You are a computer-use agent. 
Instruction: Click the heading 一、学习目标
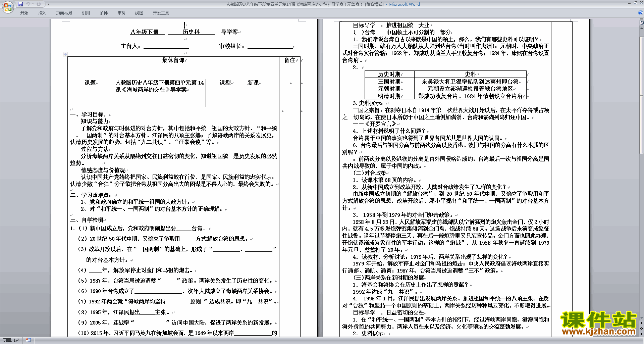tap(88, 114)
